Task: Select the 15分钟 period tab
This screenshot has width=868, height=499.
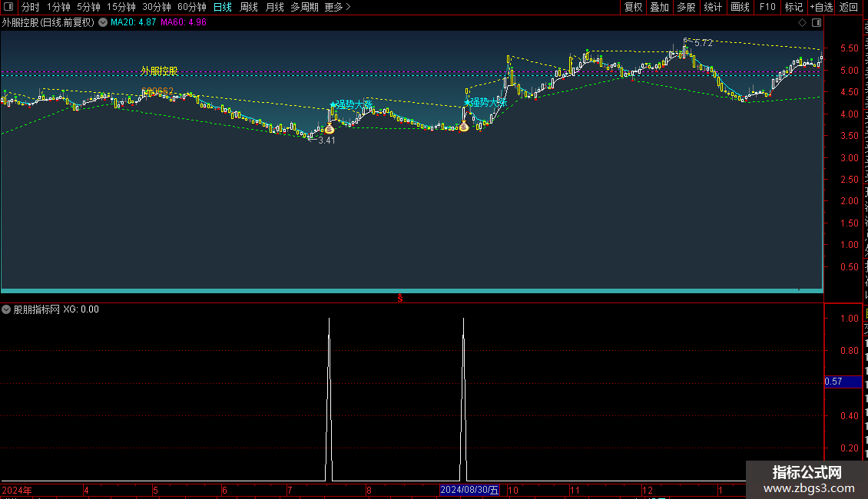Action: pyautogui.click(x=121, y=7)
